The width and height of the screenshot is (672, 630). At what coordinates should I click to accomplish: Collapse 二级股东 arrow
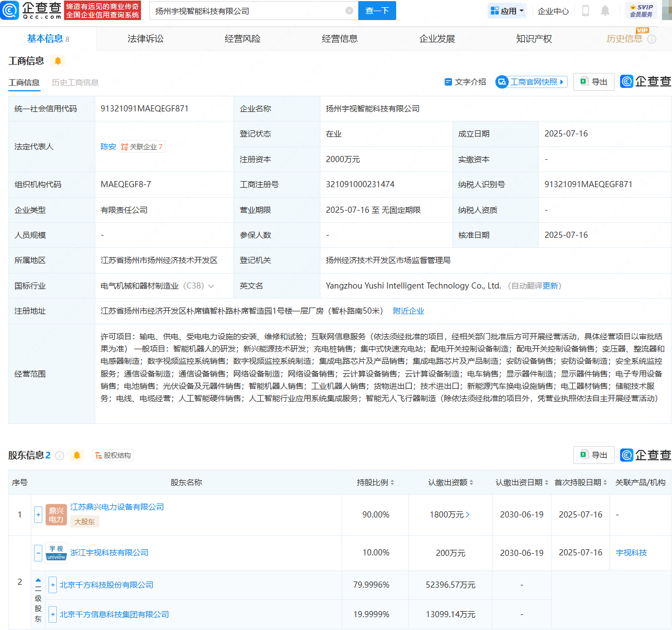(38, 580)
